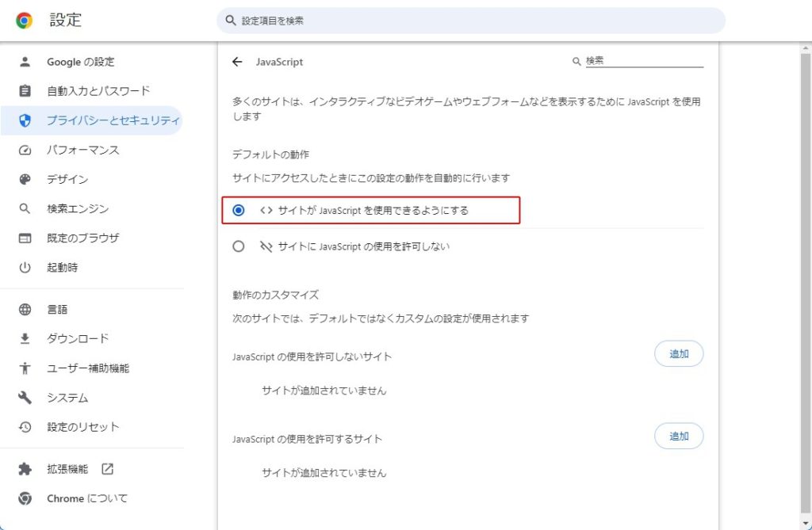Click the 起動時 power icon
Viewport: 812px width, 530px height.
click(25, 268)
